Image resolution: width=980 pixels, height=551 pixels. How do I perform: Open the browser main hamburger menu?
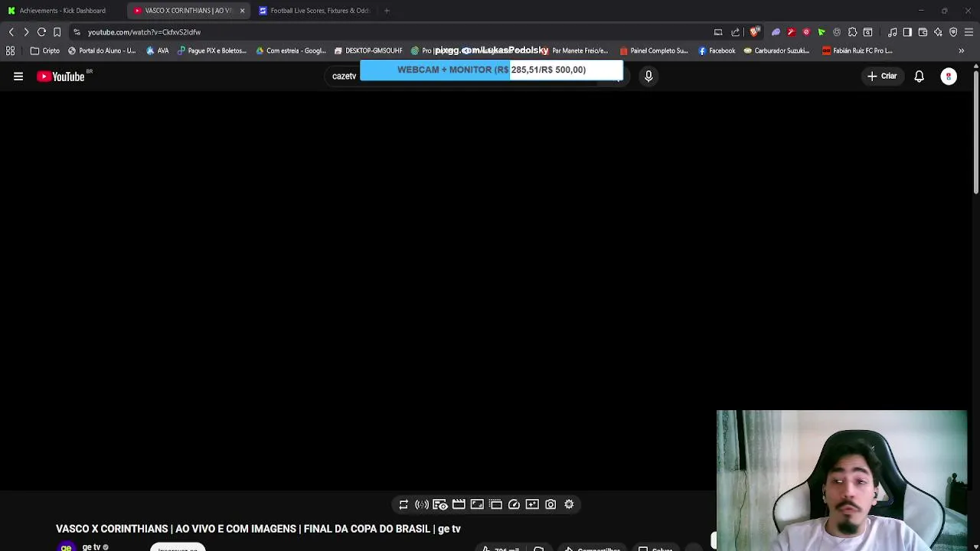click(969, 32)
